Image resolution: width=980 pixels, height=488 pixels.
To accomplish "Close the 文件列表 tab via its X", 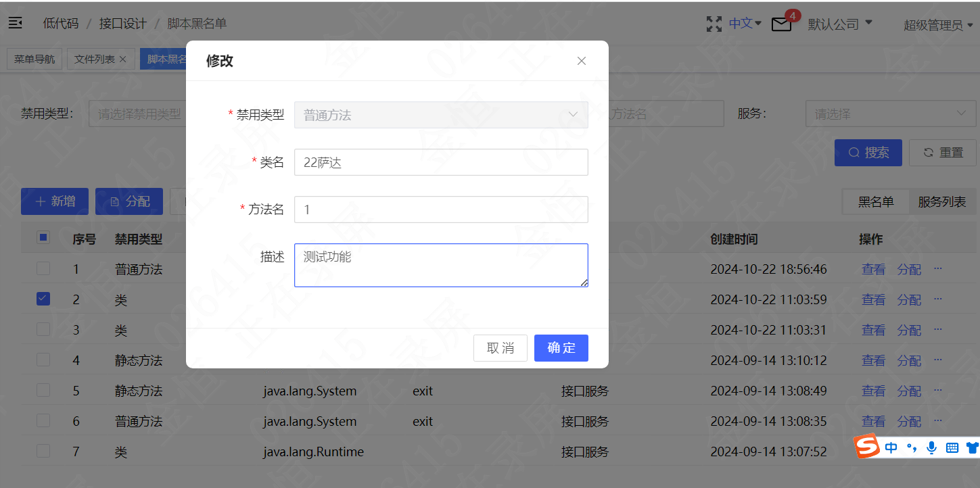I will 122,59.
